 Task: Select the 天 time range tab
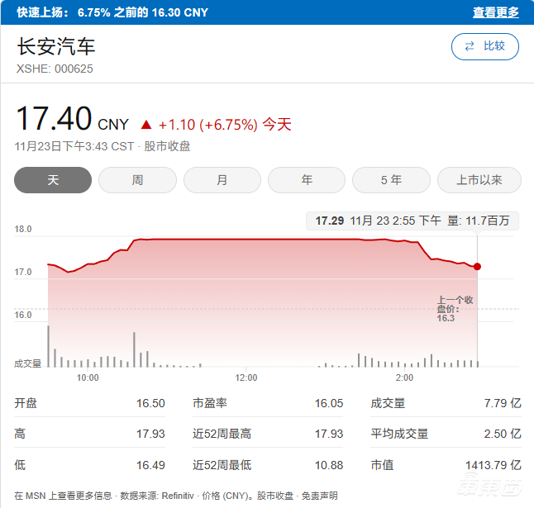click(x=53, y=180)
